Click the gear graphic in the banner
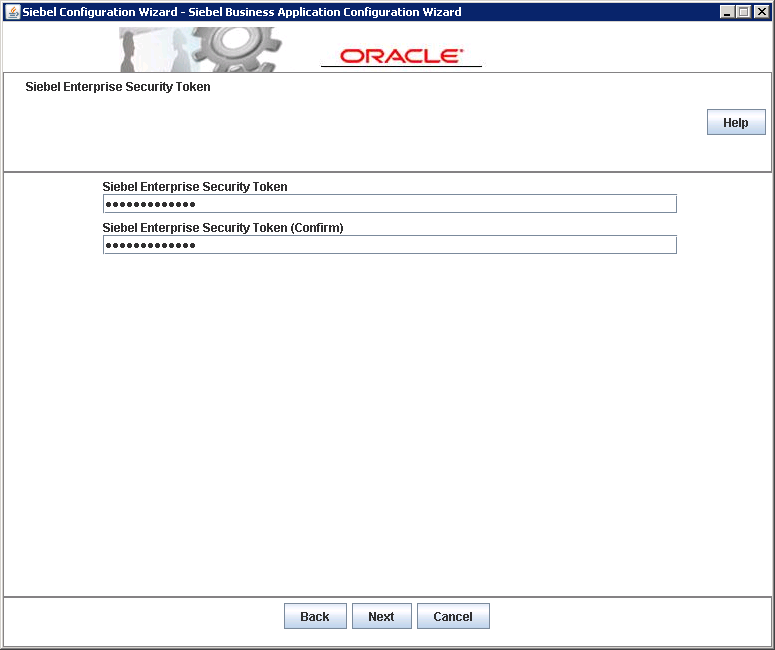The height and width of the screenshot is (650, 775). coord(236,49)
